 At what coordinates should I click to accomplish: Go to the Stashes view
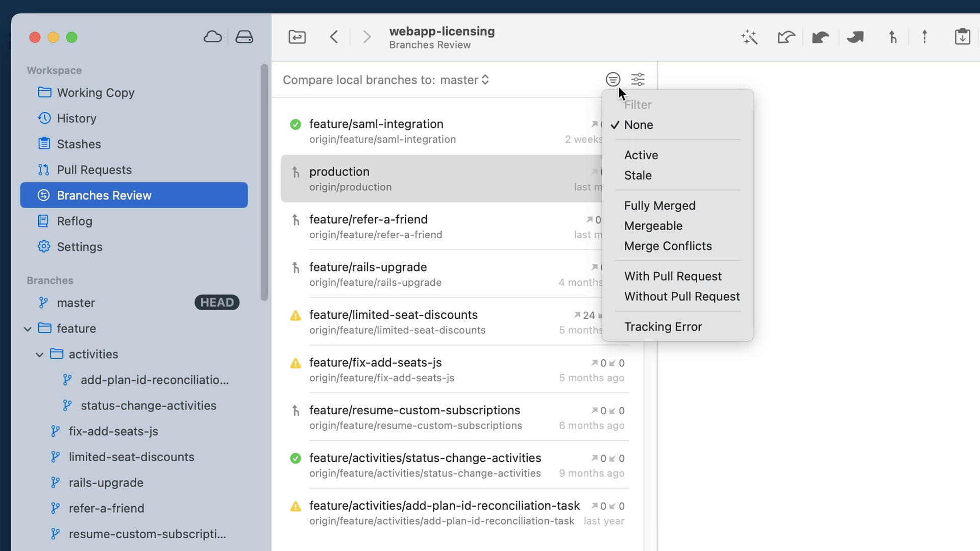pos(79,144)
